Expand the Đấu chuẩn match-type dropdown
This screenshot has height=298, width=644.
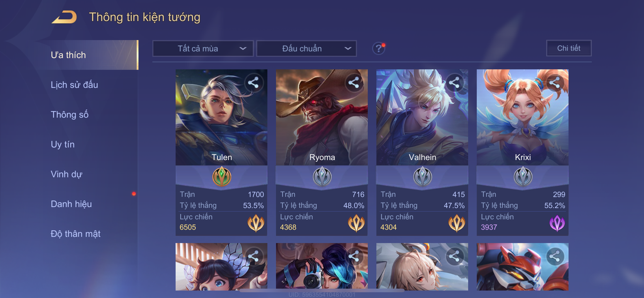tap(306, 48)
